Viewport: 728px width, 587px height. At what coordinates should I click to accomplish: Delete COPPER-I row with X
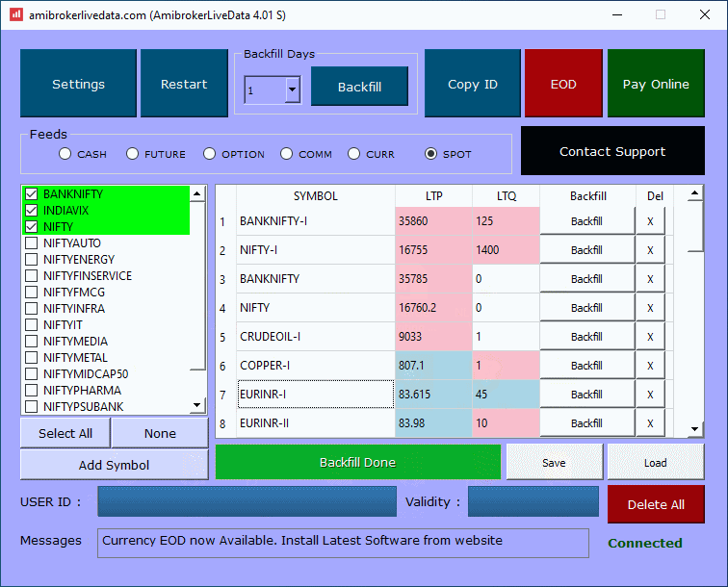650,366
